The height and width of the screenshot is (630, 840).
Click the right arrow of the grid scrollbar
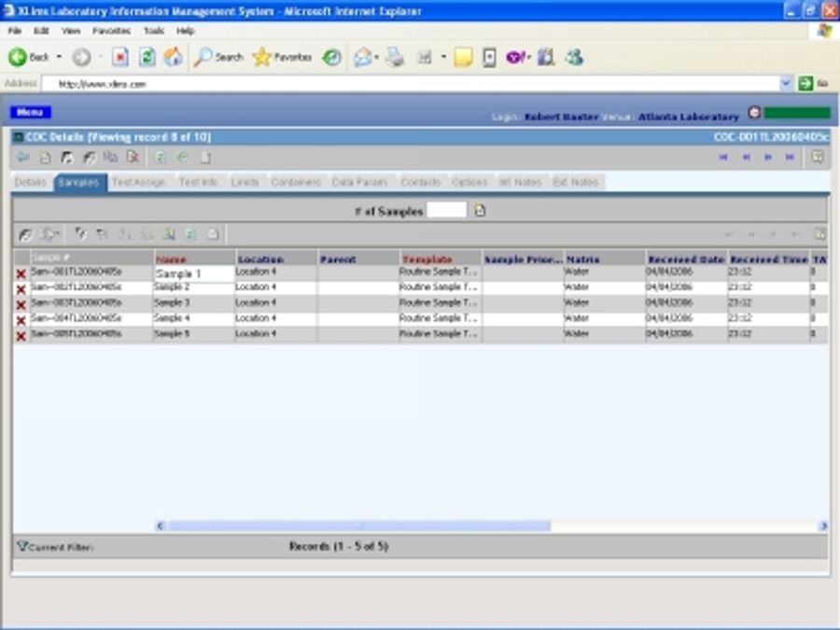click(823, 526)
